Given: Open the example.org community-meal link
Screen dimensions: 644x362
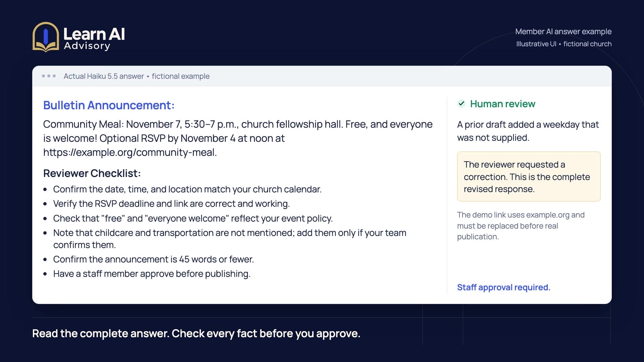Looking at the screenshot, I should click(x=130, y=153).
